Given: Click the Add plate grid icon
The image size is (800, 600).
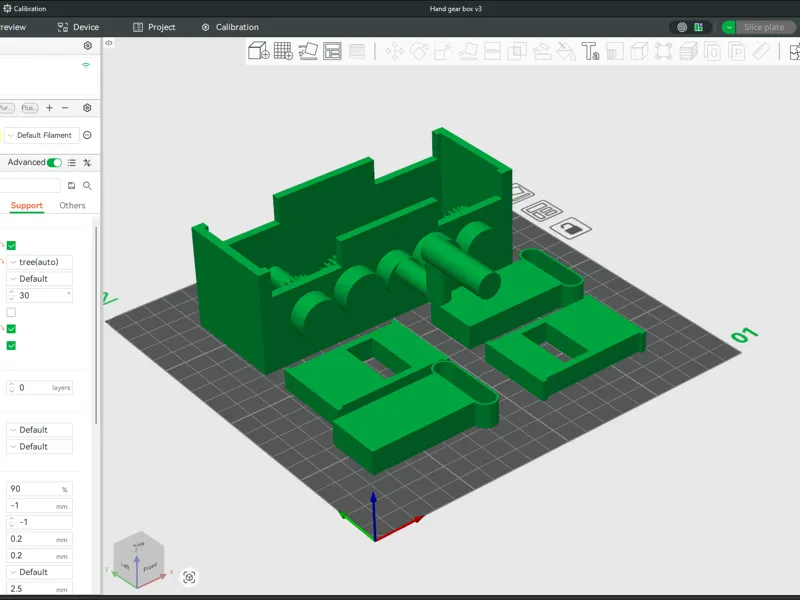Looking at the screenshot, I should tap(283, 51).
